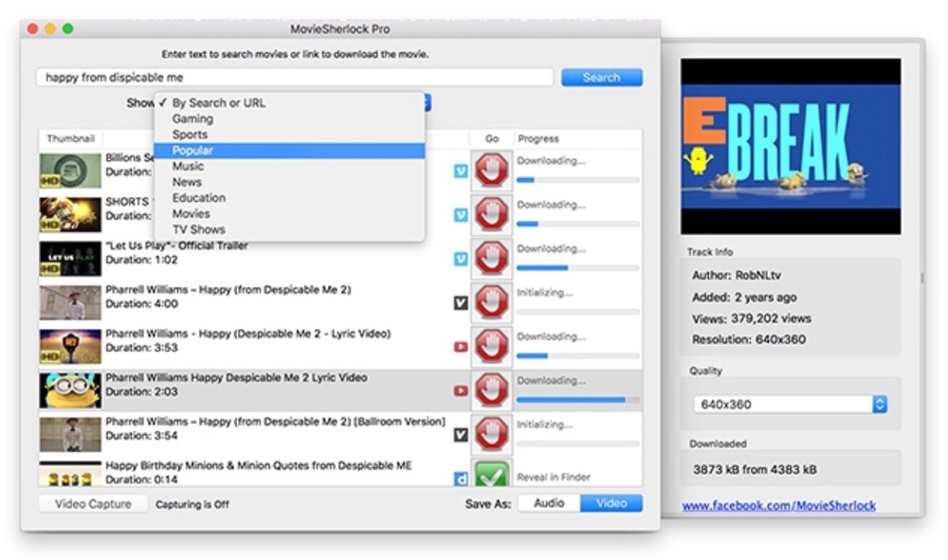Stop the SHORTS row download
Screen dimensions: 948x560
[491, 214]
